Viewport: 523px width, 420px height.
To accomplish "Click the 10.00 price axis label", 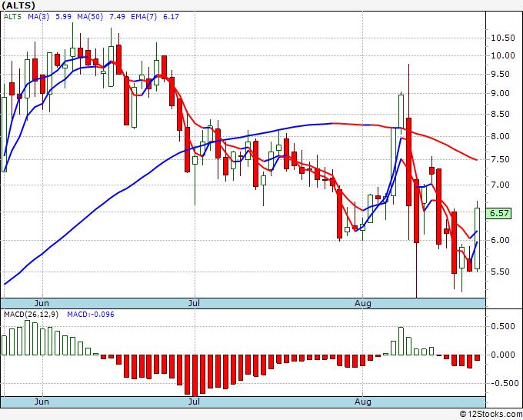I will 503,55.
